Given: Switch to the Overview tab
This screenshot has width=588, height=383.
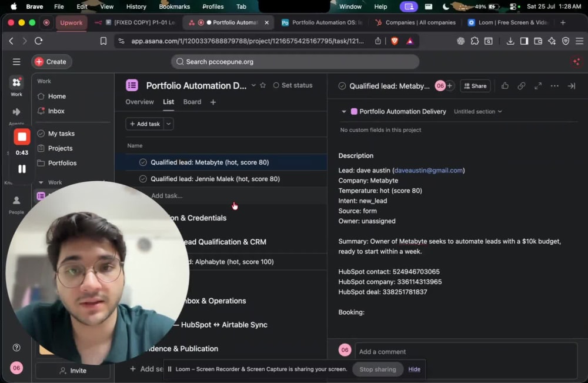Looking at the screenshot, I should (139, 102).
